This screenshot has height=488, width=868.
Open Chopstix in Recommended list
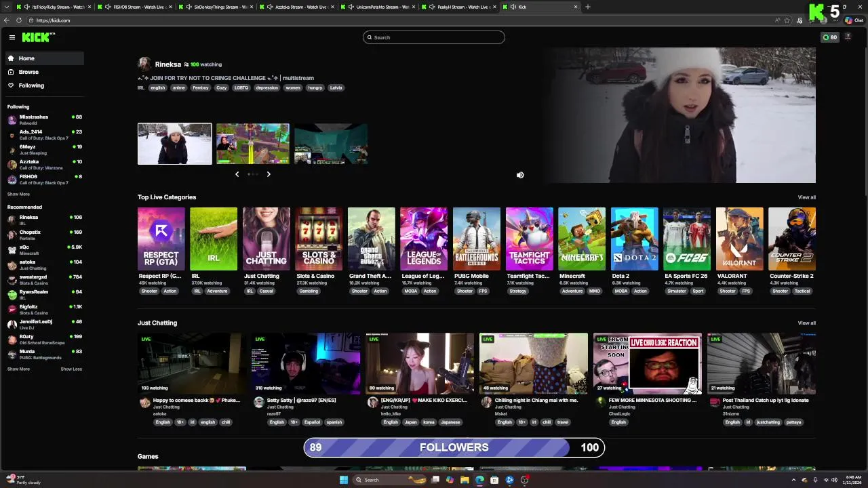(45, 235)
